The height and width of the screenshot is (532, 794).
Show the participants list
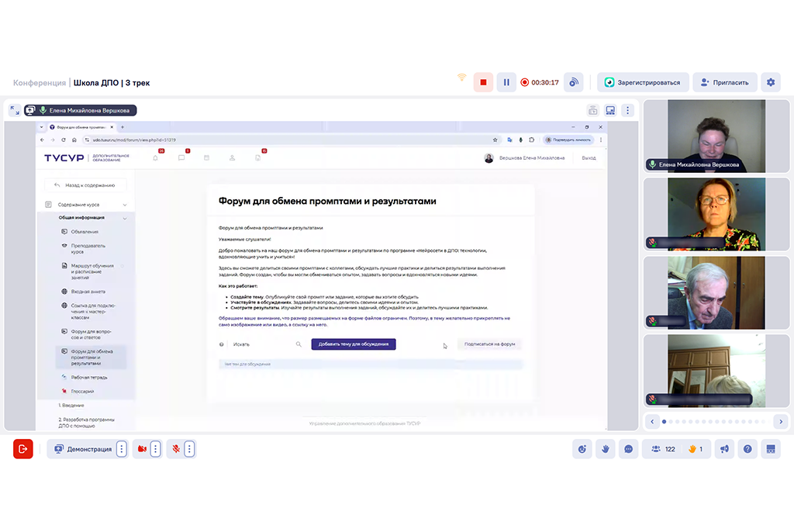tap(663, 449)
